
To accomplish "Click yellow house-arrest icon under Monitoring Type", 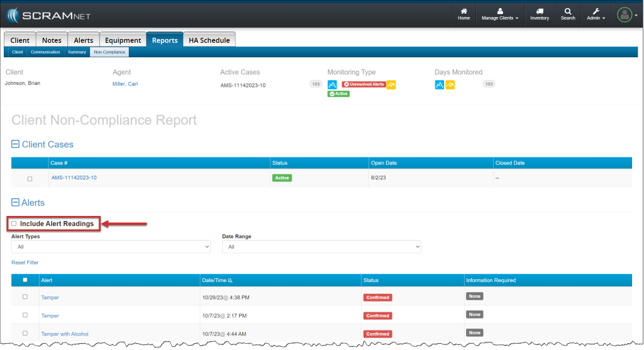I will pyautogui.click(x=391, y=85).
